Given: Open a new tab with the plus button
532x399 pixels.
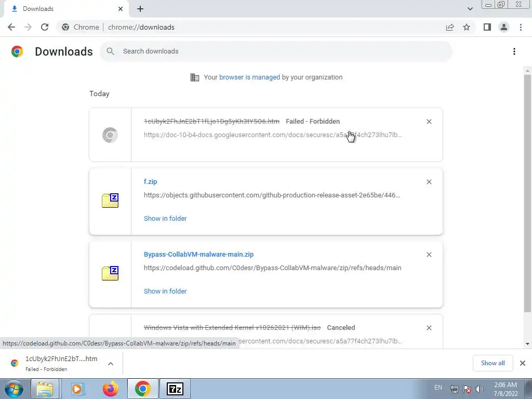Looking at the screenshot, I should [140, 9].
